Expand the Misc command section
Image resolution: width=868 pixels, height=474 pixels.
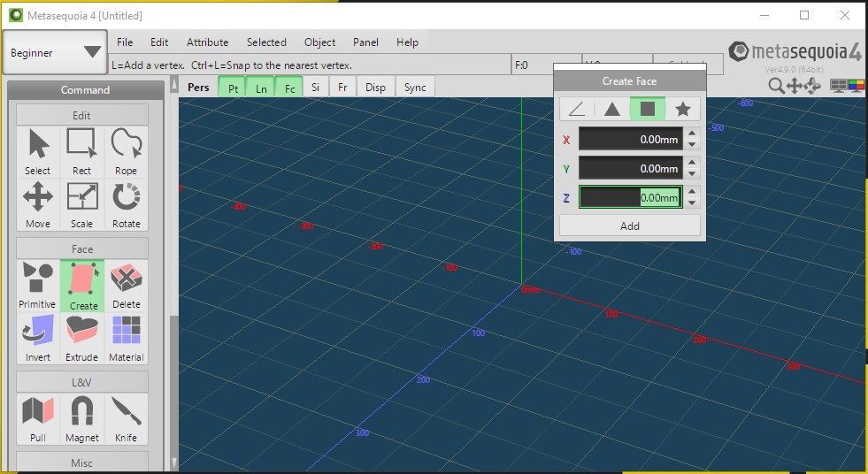(82, 463)
